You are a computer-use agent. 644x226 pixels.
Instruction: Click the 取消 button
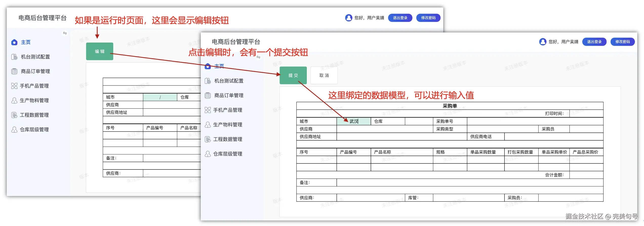tap(324, 75)
